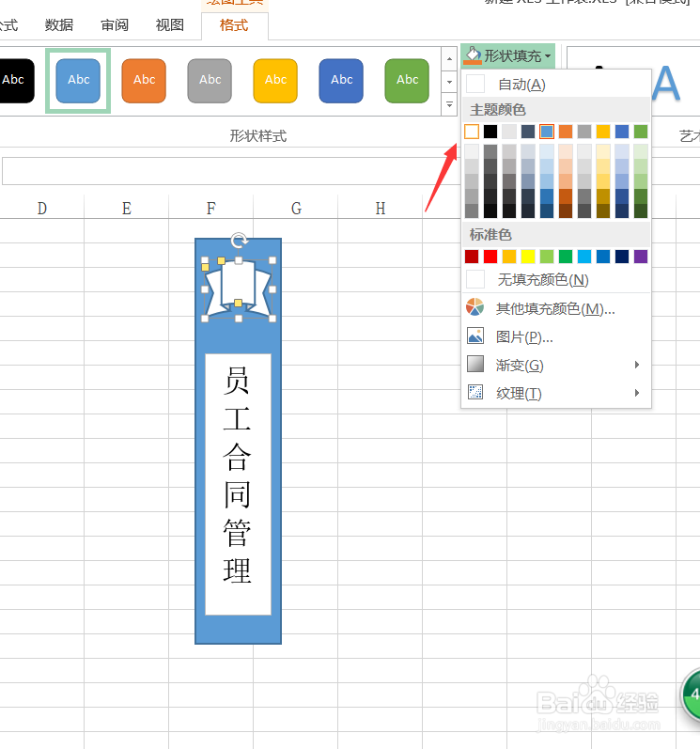Switch to the Data (数据) tab

click(59, 24)
